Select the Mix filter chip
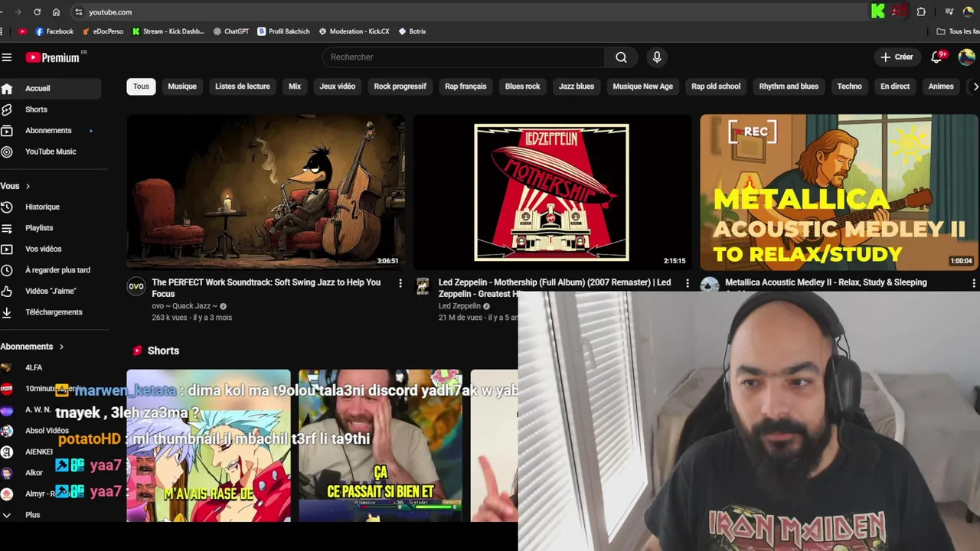Image resolution: width=980 pixels, height=551 pixels. 295,86
